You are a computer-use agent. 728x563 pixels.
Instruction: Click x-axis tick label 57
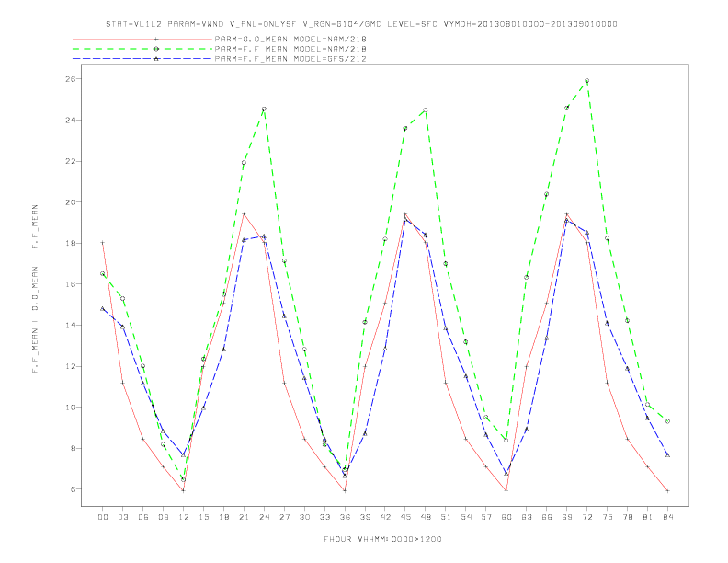point(486,517)
